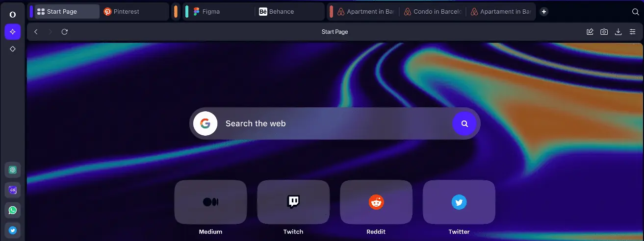Open the Apartament in Barcelona tab
Screen dimensions: 644x241
(501, 12)
